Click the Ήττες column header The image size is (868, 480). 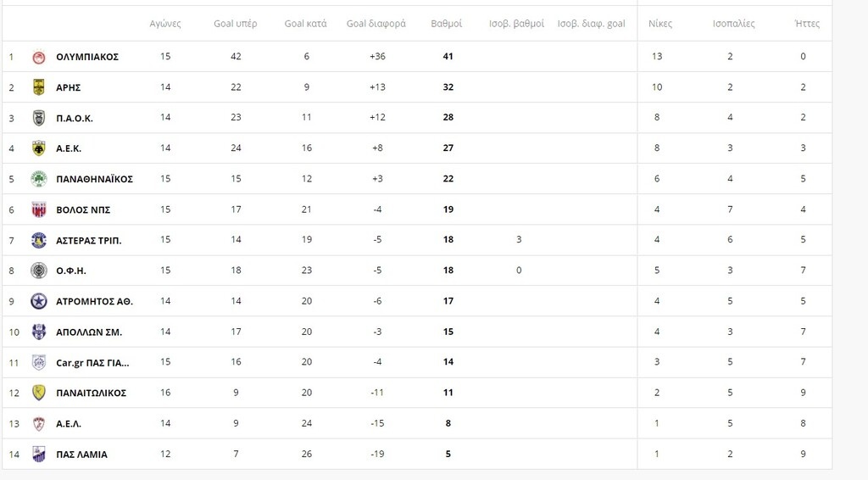pos(807,24)
